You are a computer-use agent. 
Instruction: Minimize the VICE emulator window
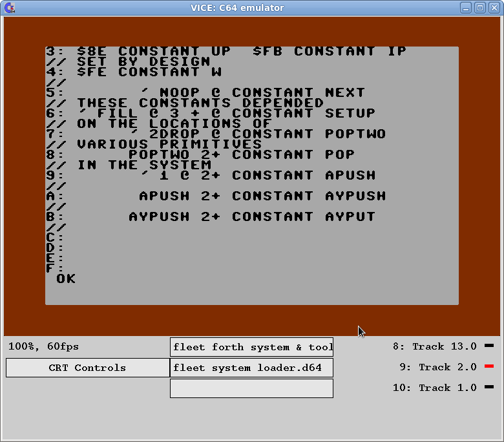point(466,8)
